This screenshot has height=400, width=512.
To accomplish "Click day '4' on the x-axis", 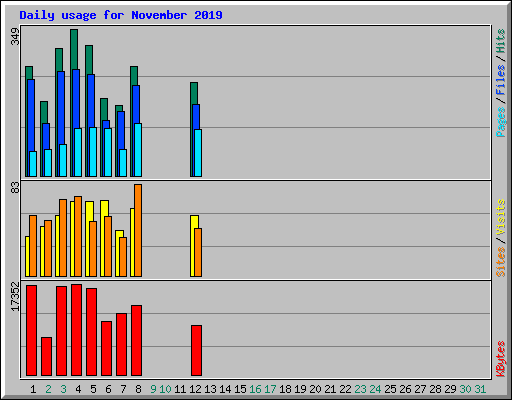I will [78, 389].
